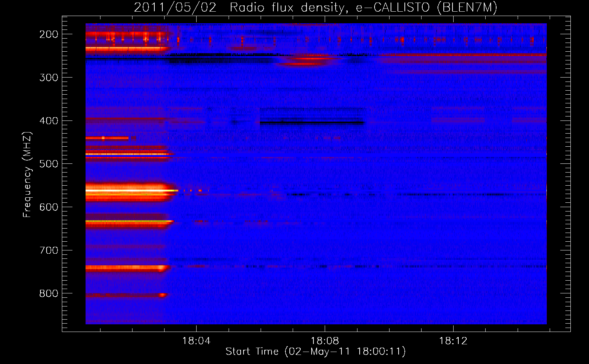This screenshot has height=364, width=589.
Task: Click the 300 frequency tick label
Action: click(x=49, y=78)
